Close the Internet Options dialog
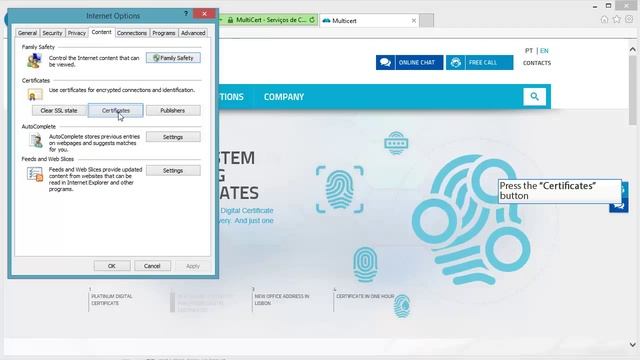The height and width of the screenshot is (360, 640). pyautogui.click(x=204, y=14)
